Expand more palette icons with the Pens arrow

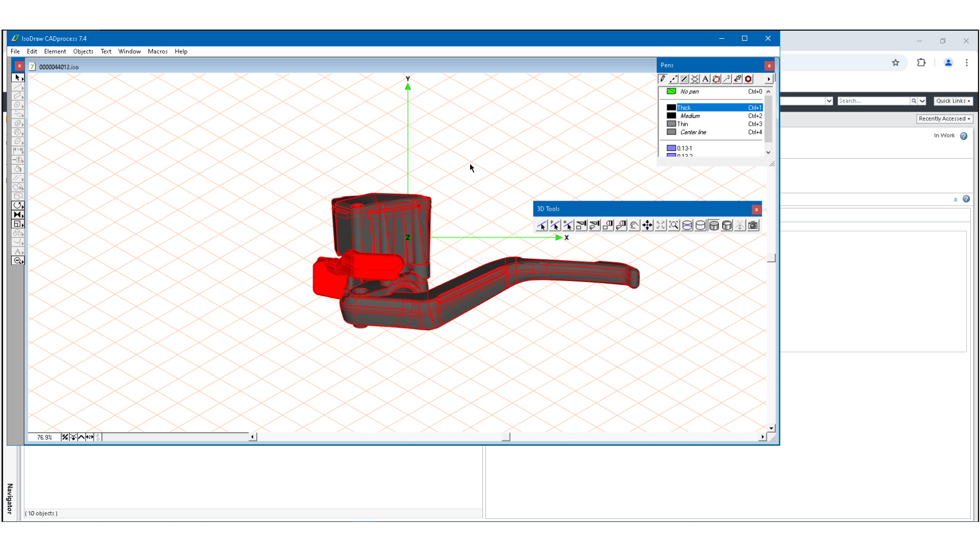769,79
